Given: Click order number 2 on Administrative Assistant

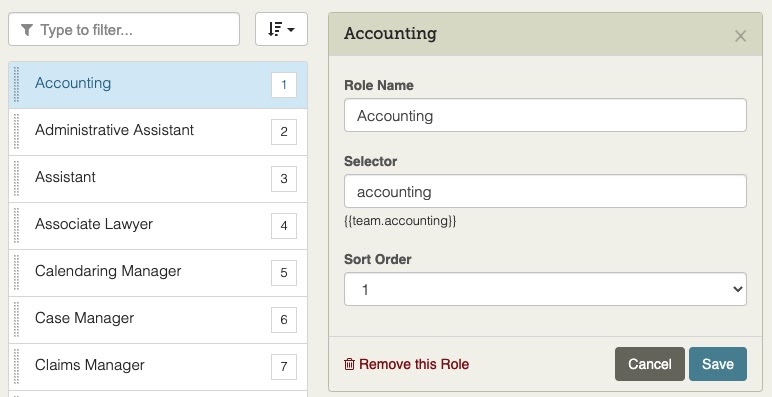Looking at the screenshot, I should coord(284,132).
